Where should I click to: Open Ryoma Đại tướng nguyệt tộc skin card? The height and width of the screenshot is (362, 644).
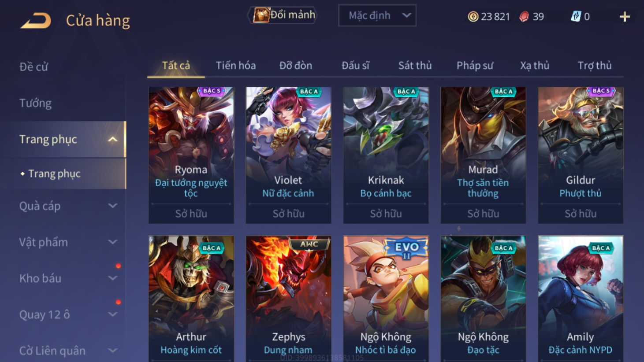click(191, 155)
